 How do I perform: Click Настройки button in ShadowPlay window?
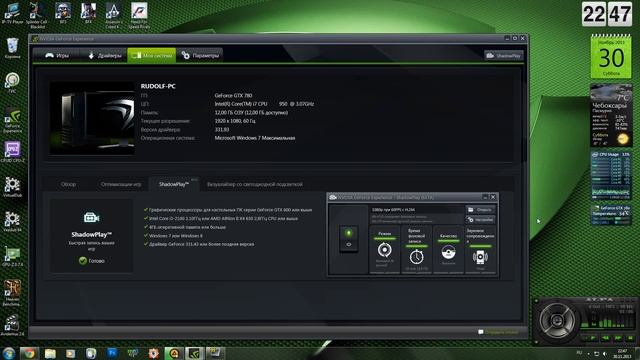[x=480, y=220]
